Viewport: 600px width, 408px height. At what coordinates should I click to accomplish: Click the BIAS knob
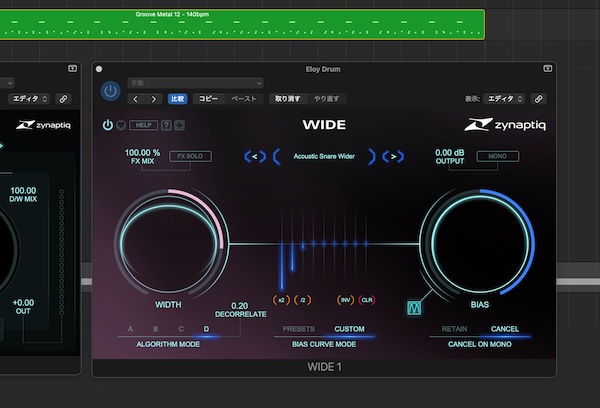pyautogui.click(x=479, y=244)
